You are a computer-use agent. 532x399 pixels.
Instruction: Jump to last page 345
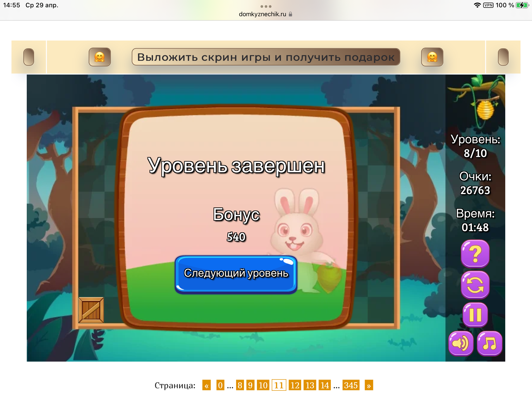click(x=351, y=385)
